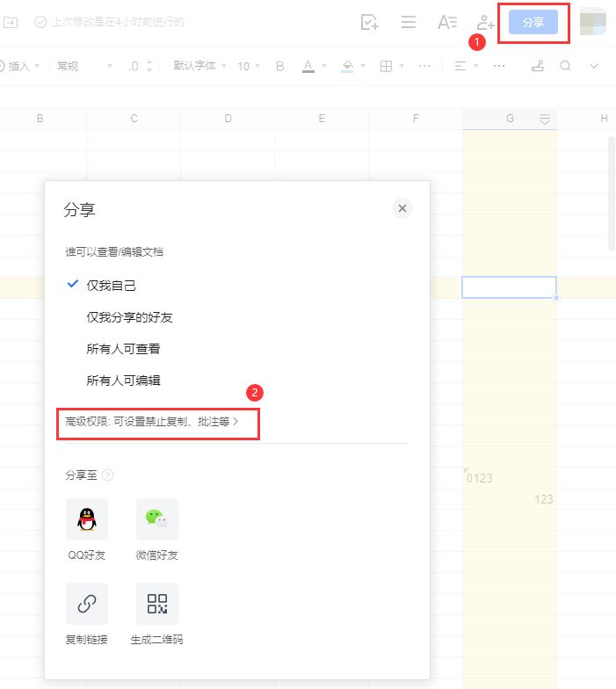Click the cell containing 123
The image size is (616, 689).
point(510,499)
